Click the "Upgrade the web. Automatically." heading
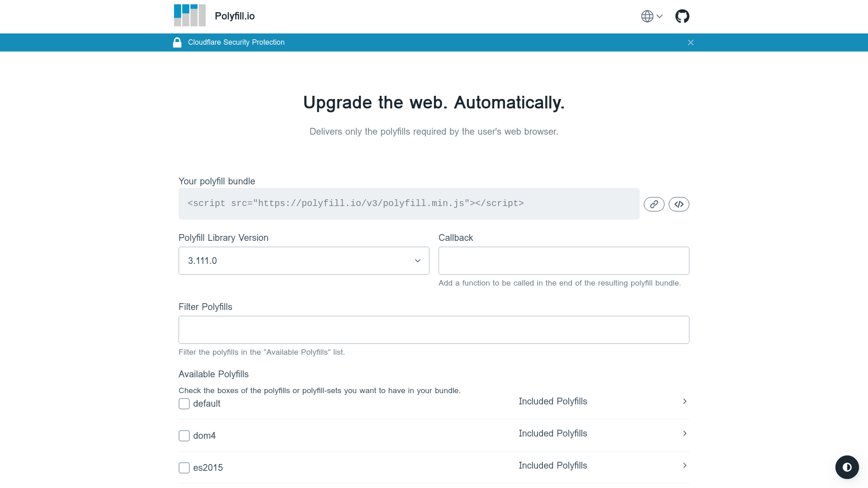Image resolution: width=868 pixels, height=488 pixels. point(434,103)
